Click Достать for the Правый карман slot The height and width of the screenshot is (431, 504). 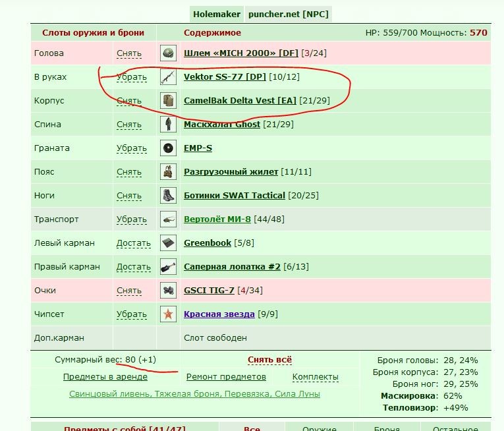(x=133, y=267)
